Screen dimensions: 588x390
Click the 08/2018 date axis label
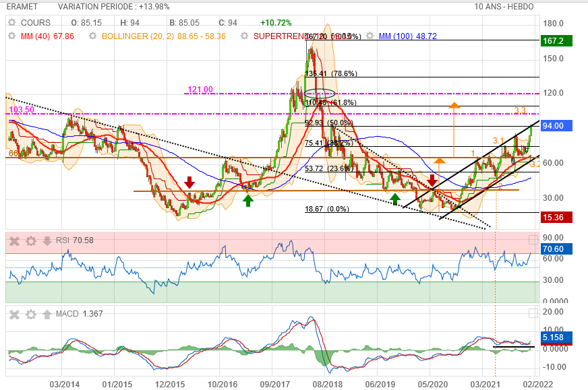click(327, 385)
